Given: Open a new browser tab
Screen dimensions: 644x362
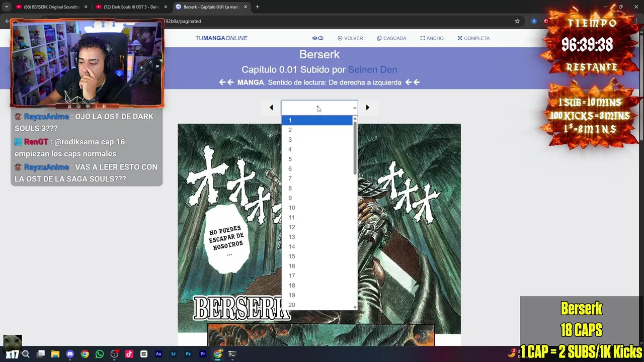Looking at the screenshot, I should click(258, 7).
